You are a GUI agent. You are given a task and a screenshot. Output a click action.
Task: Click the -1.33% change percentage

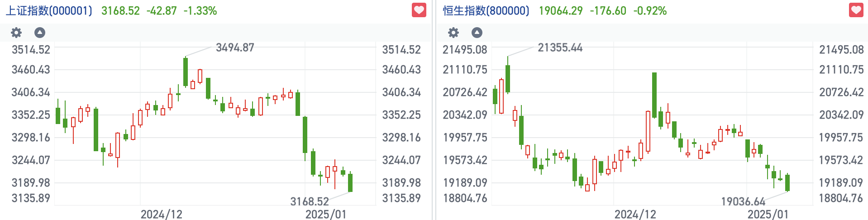point(200,11)
